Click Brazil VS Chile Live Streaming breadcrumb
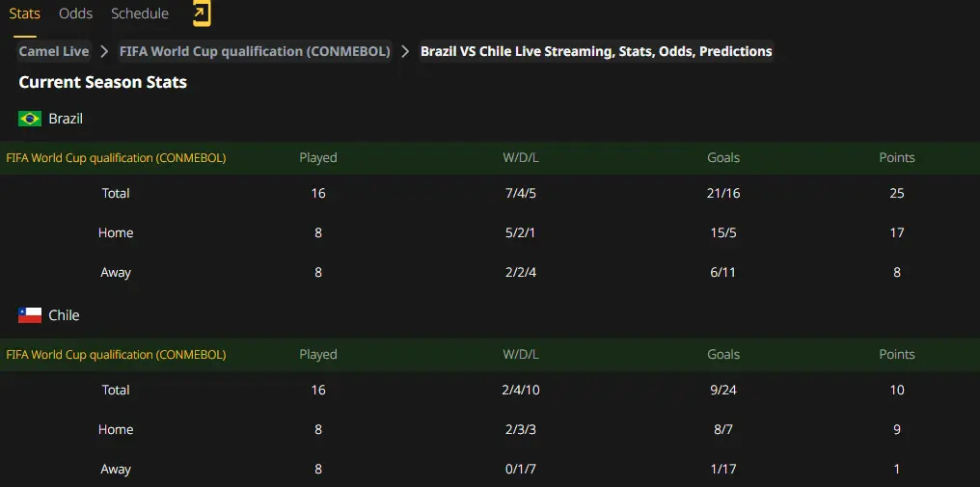This screenshot has width=980, height=487. pos(596,51)
